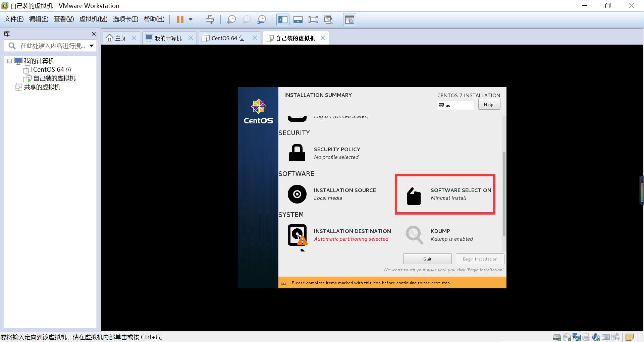Click the 'No profile selected' text
This screenshot has height=342, width=644.
pyautogui.click(x=336, y=157)
